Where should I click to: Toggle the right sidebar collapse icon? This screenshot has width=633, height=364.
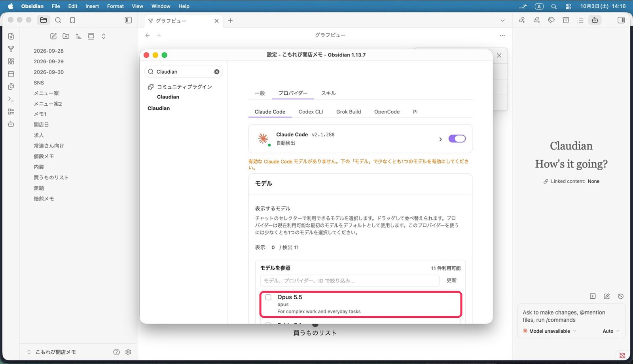coord(621,20)
